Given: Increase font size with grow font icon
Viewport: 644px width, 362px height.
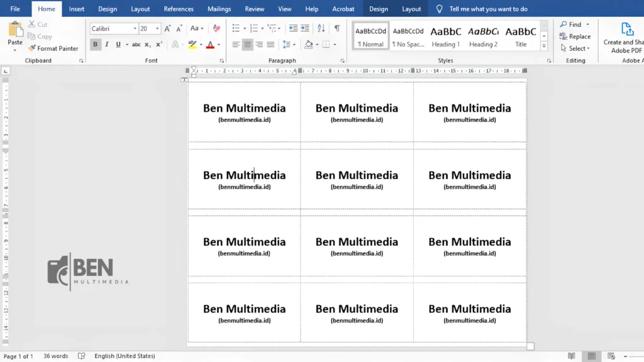Looking at the screenshot, I should pos(167,28).
